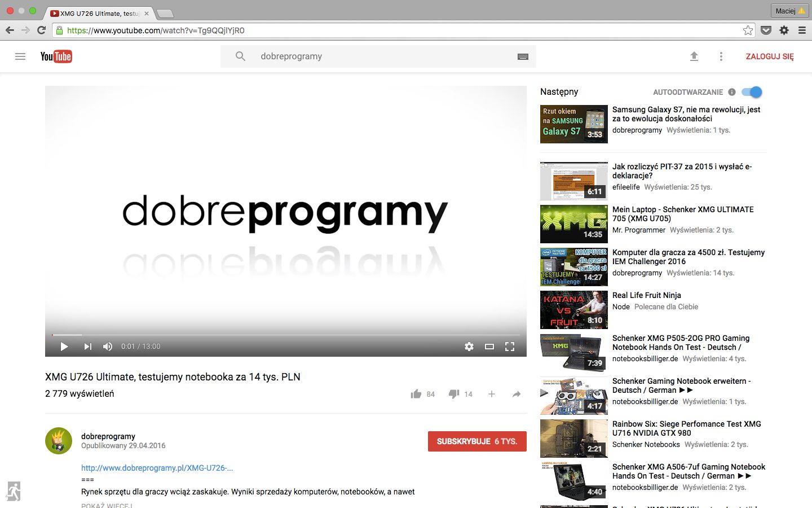Dislike the video with thumbs down
This screenshot has width=812, height=508.
click(454, 394)
